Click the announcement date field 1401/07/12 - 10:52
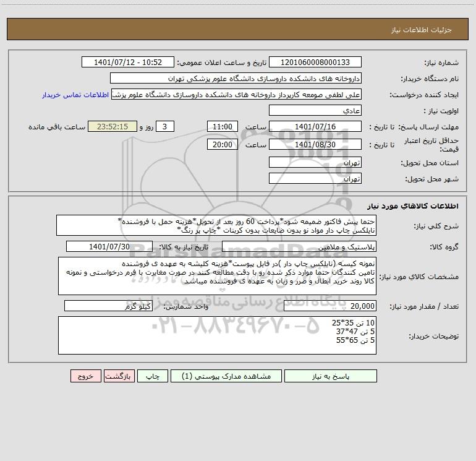Image resolution: width=476 pixels, height=461 pixels. (x=128, y=62)
